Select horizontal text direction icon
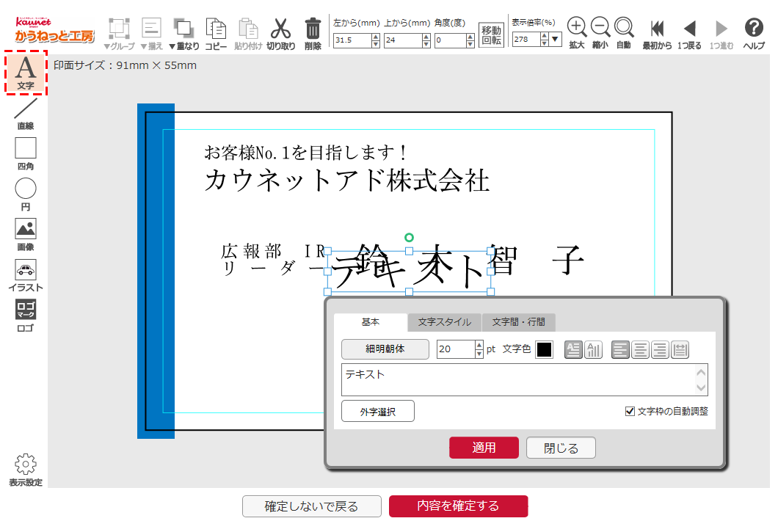Viewport: 778px width, 532px height. tap(573, 350)
